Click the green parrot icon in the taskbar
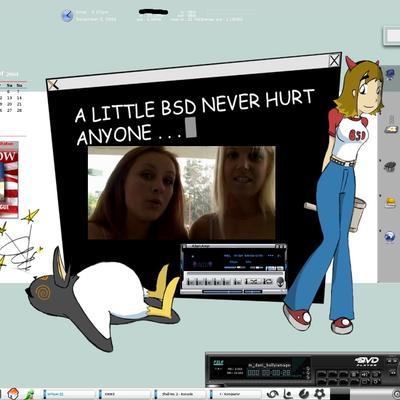Viewport: 400px width, 400px height. pyautogui.click(x=30, y=394)
